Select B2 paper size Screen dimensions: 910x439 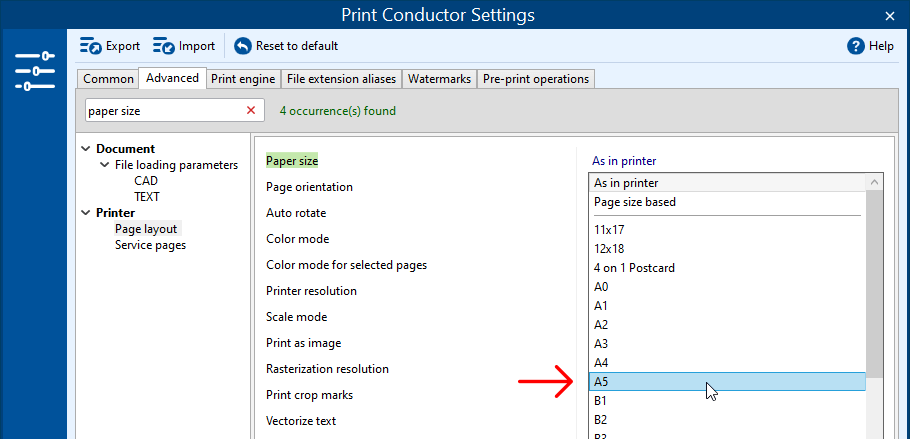727,419
